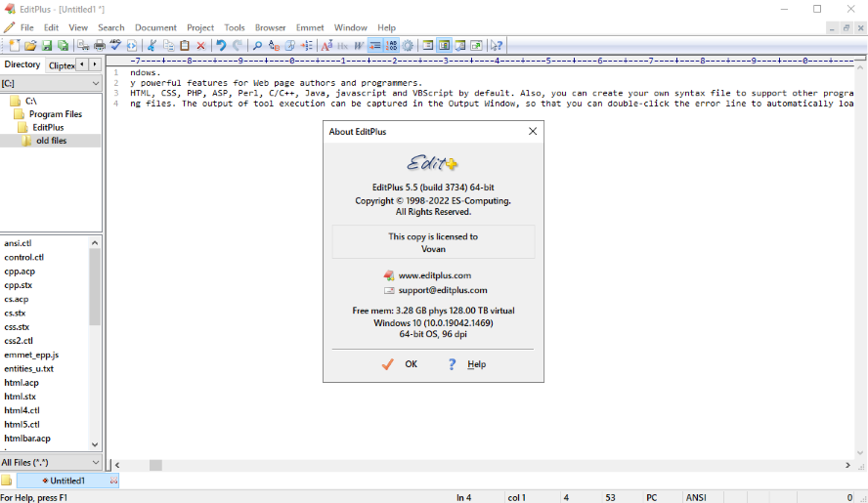Click the Open file folder icon
Image resolution: width=868 pixels, height=503 pixels.
tap(30, 45)
